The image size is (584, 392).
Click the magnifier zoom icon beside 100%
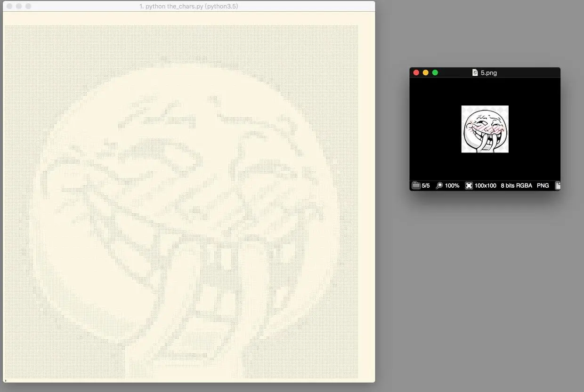pyautogui.click(x=439, y=185)
